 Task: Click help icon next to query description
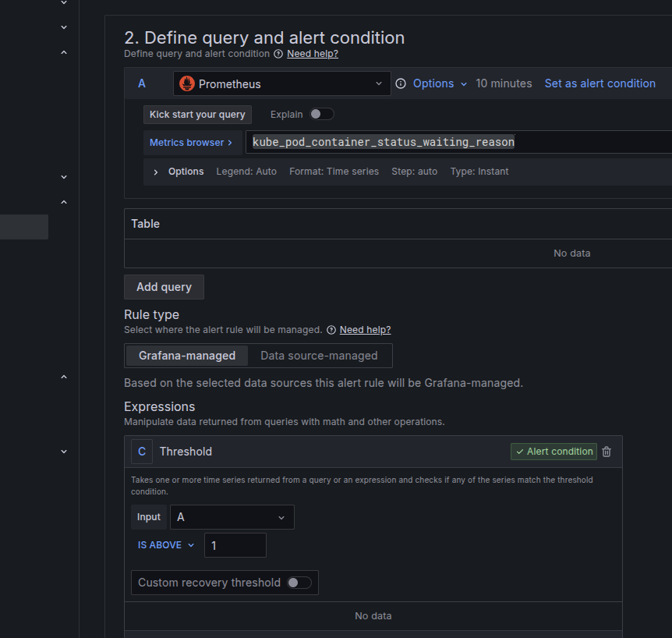point(278,54)
